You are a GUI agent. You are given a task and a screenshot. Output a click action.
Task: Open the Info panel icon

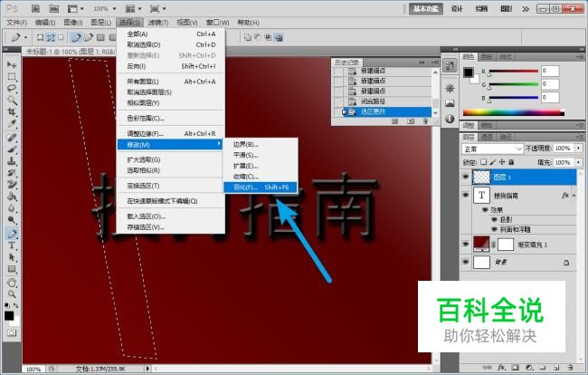[x=450, y=119]
